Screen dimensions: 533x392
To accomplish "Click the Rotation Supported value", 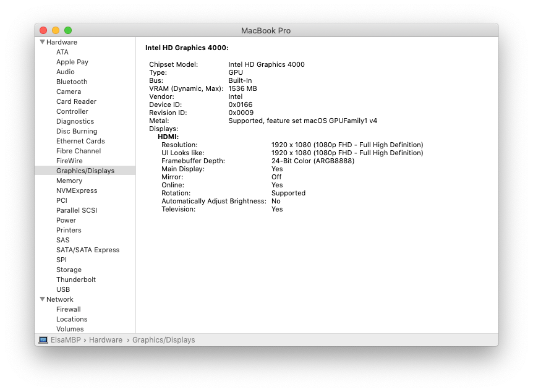I will pyautogui.click(x=288, y=193).
